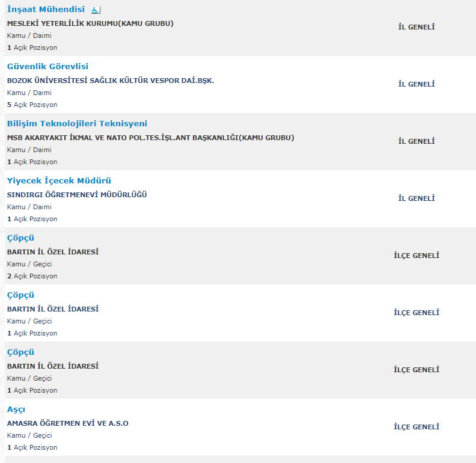
Task: Click Kamu / Daimi under Bilişim Teknolojileri Teknisyeni
Action: coord(29,150)
